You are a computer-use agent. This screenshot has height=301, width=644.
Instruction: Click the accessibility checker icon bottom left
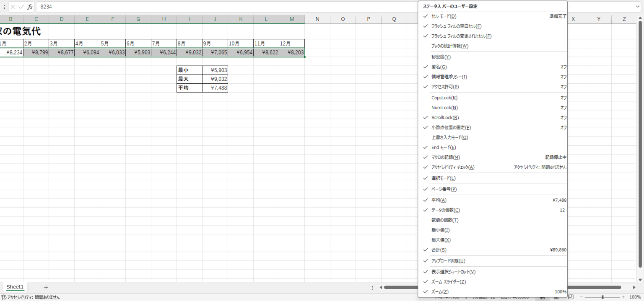[x=3, y=298]
